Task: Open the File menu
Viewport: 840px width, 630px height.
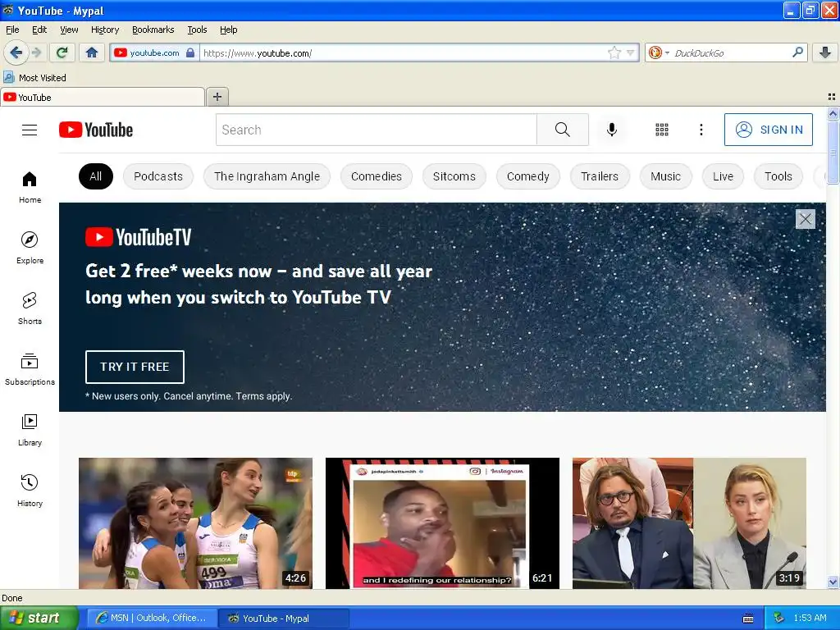Action: (x=12, y=30)
